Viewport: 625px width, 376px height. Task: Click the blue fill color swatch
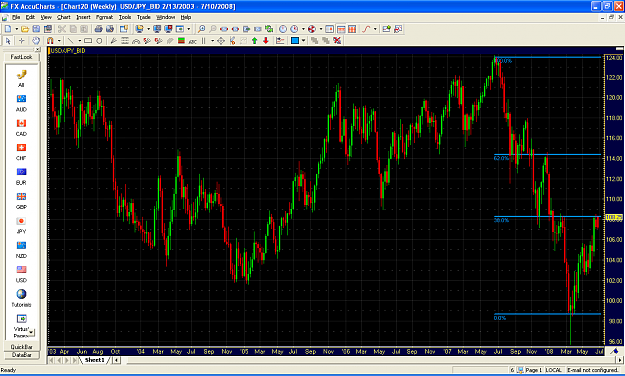tap(295, 41)
